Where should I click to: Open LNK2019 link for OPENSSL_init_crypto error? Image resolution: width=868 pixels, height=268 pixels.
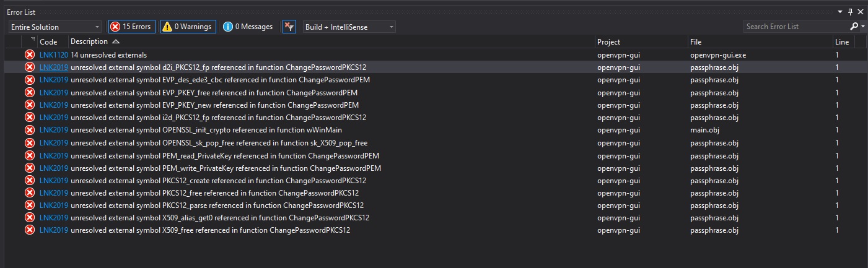(x=54, y=130)
